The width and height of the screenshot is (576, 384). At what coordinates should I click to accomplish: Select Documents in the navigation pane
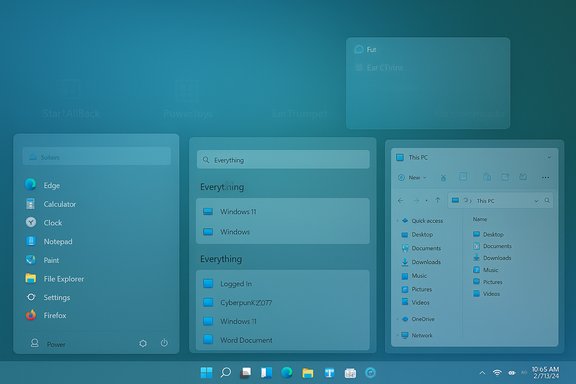[x=421, y=248]
